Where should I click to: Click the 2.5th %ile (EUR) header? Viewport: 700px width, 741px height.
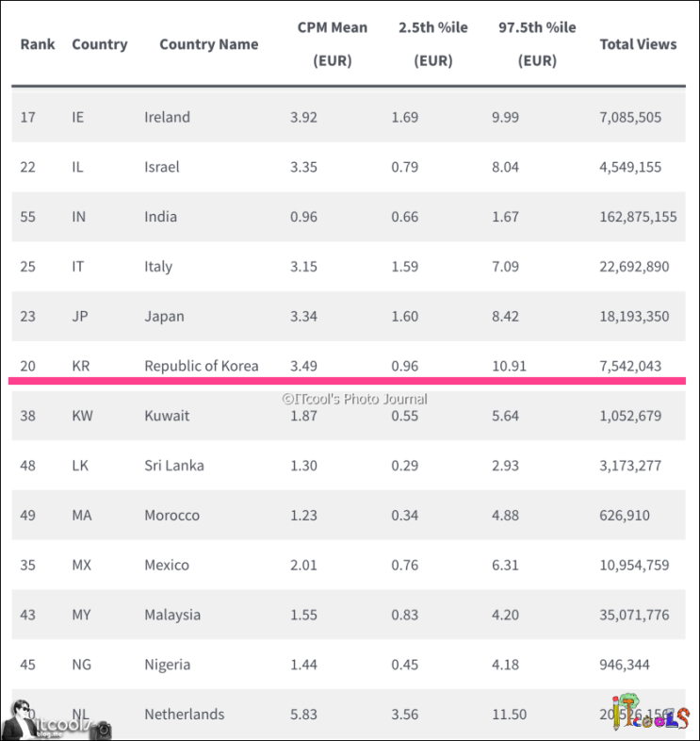click(x=432, y=44)
